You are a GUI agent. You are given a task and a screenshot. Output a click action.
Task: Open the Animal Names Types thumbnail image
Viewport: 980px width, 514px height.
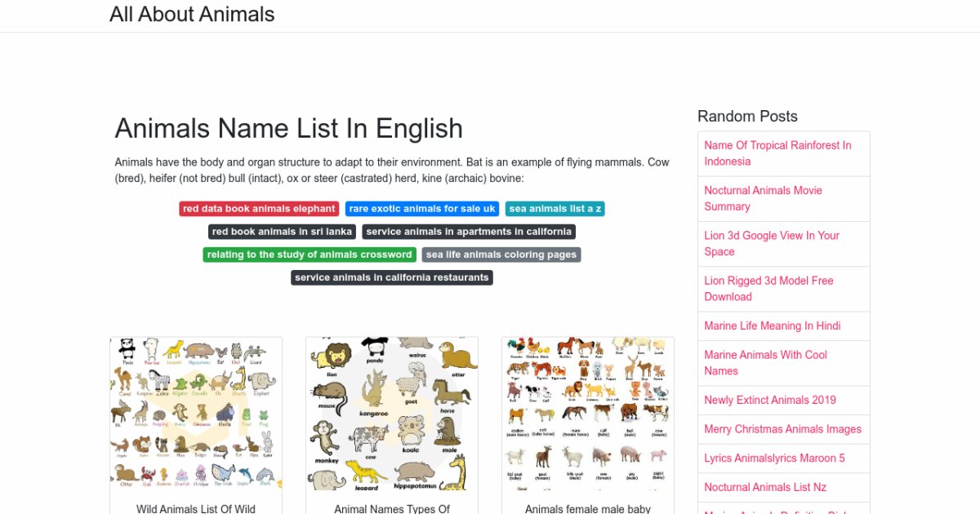(392, 414)
